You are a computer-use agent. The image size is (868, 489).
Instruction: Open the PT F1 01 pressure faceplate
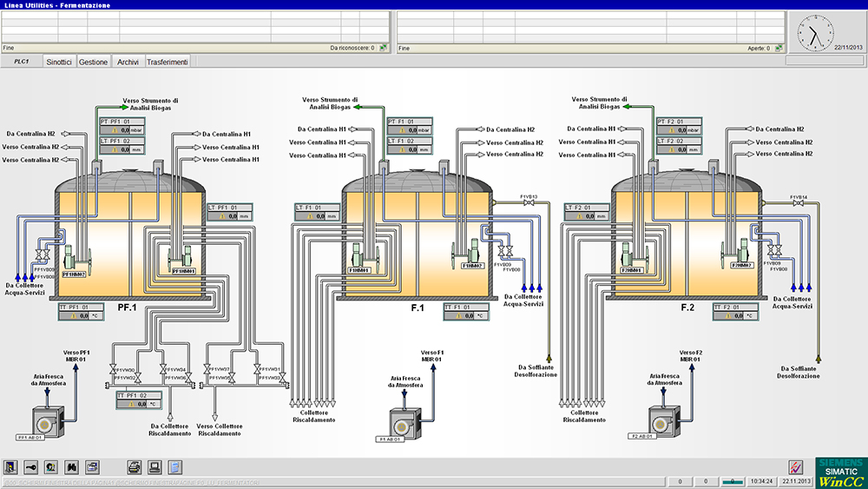click(410, 126)
